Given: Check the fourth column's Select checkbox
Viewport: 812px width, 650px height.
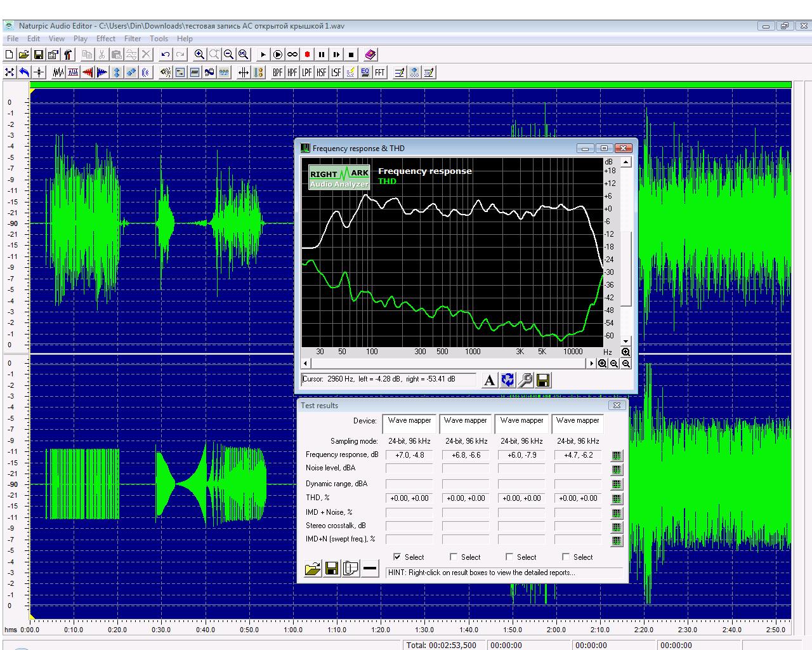Looking at the screenshot, I should pyautogui.click(x=566, y=557).
